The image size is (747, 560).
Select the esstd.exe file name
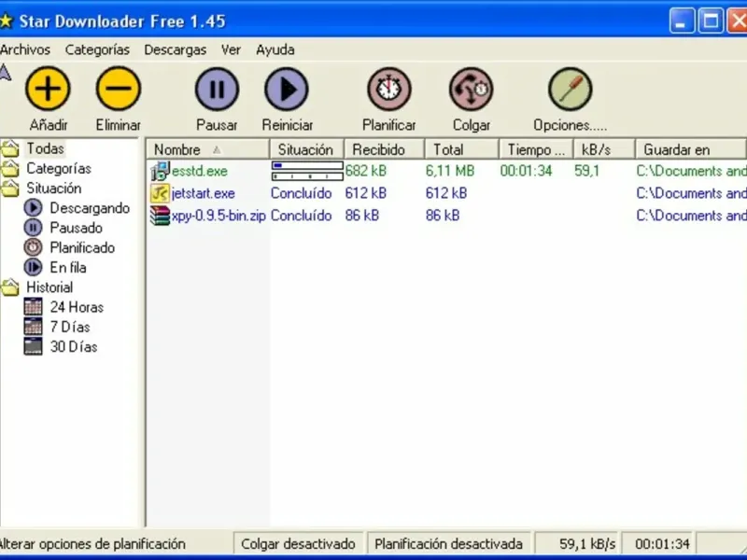(199, 171)
